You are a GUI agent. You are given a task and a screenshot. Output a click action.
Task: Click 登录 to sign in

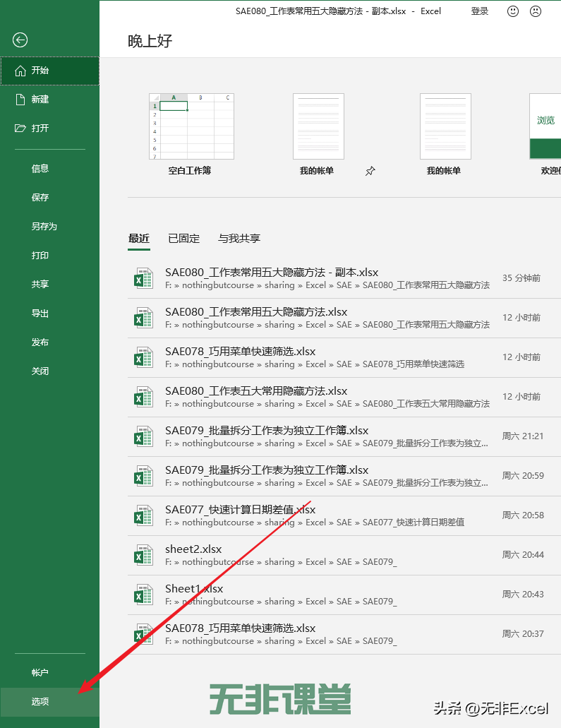point(480,11)
